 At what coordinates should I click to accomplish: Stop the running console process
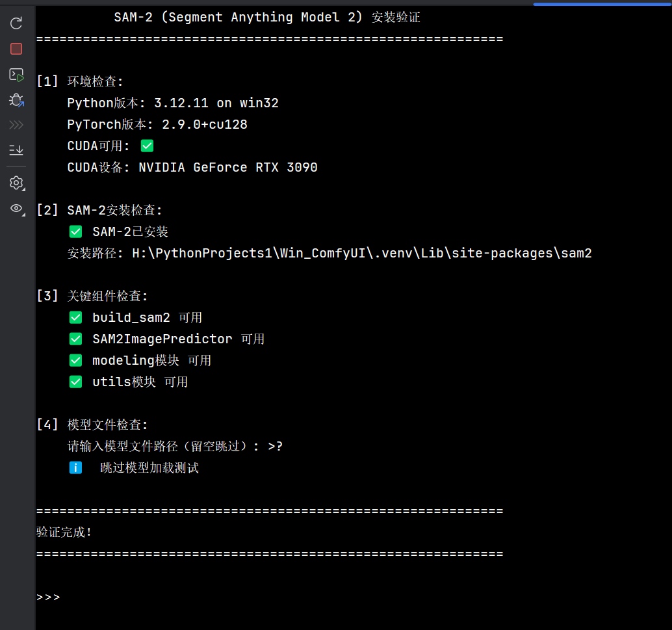click(16, 49)
